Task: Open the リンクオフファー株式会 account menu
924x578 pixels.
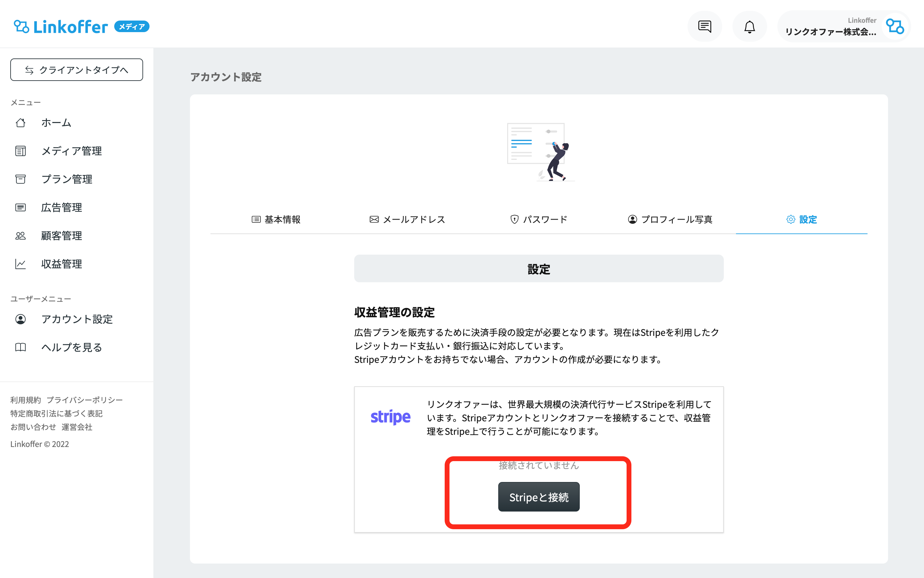Action: (x=844, y=26)
